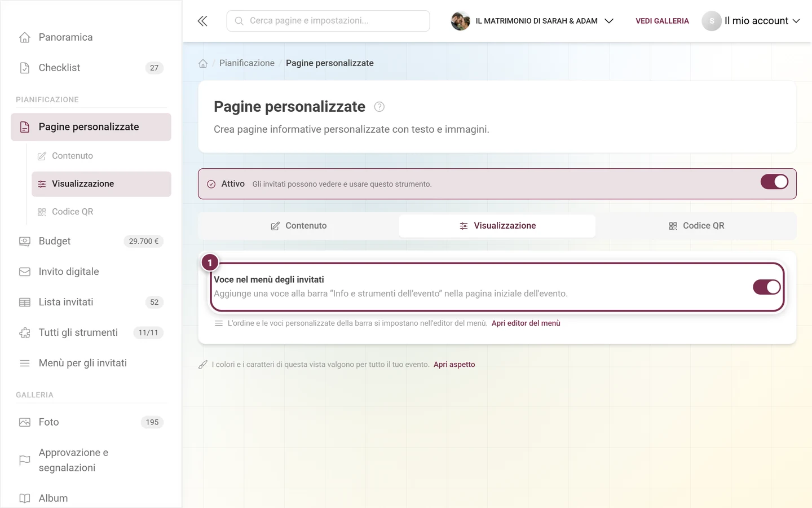Click the Foto picture icon in sidebar
812x508 pixels.
coord(25,422)
